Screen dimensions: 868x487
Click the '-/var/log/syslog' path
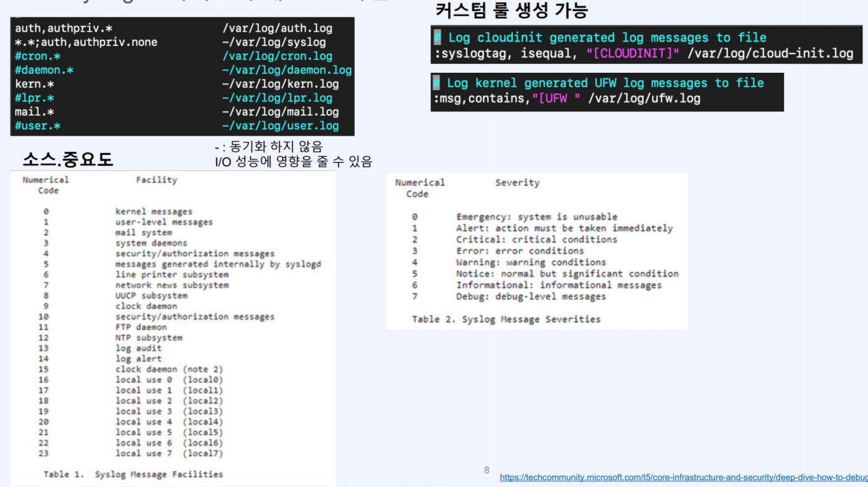point(274,42)
